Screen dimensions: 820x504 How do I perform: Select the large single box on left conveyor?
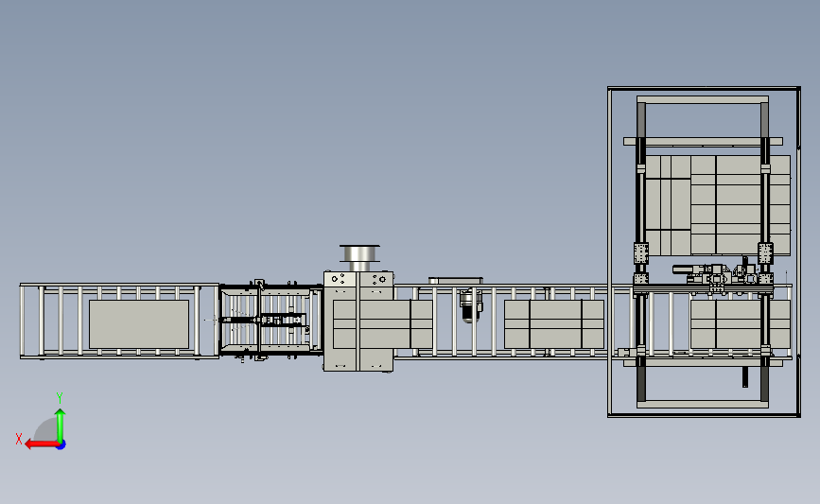[139, 324]
